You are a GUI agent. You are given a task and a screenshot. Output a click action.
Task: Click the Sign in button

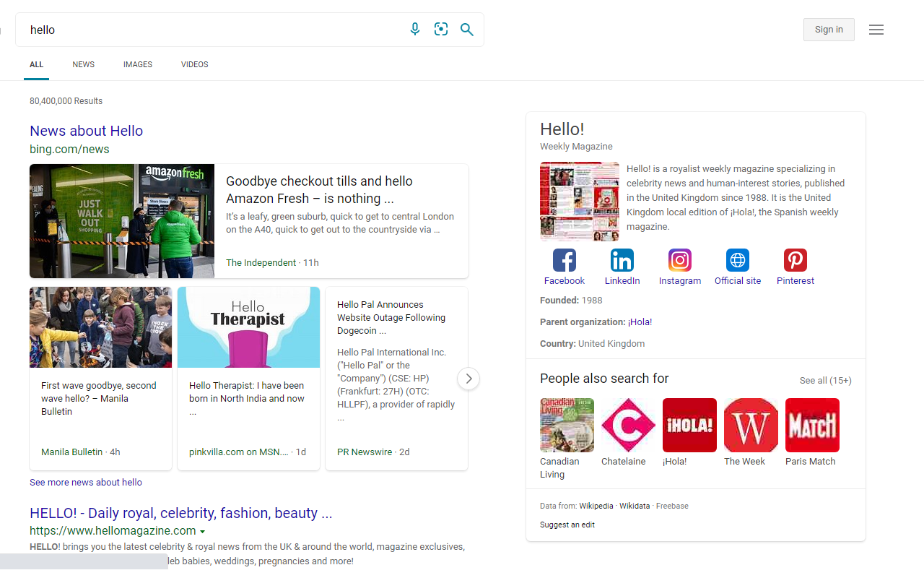pos(829,29)
